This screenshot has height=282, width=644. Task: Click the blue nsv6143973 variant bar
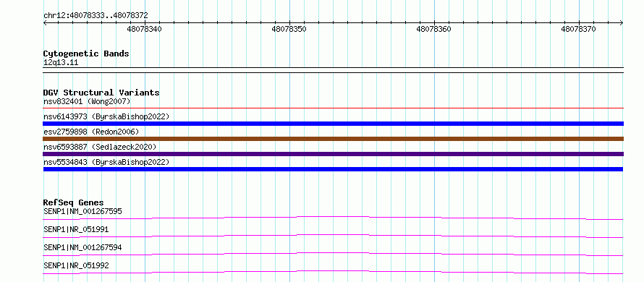click(333, 124)
